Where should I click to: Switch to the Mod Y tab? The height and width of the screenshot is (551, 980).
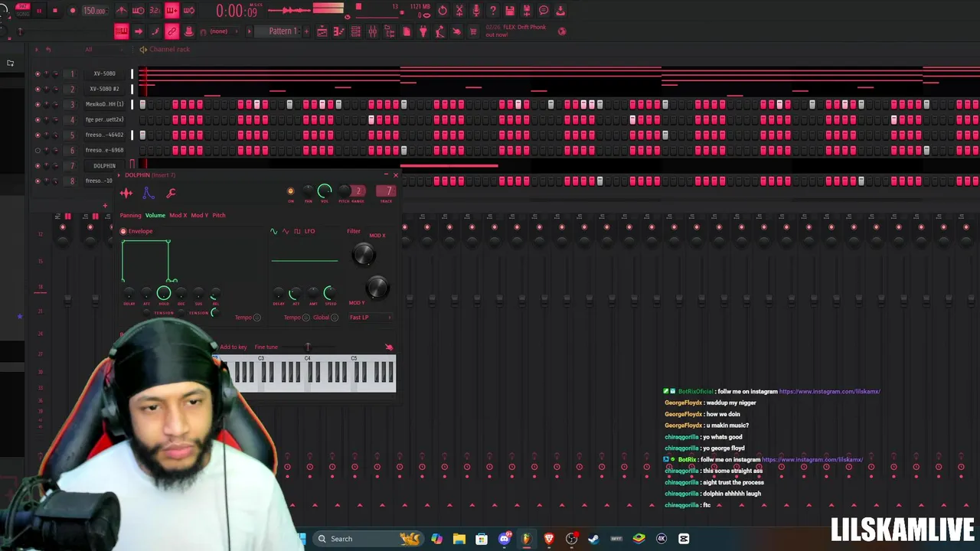[199, 215]
